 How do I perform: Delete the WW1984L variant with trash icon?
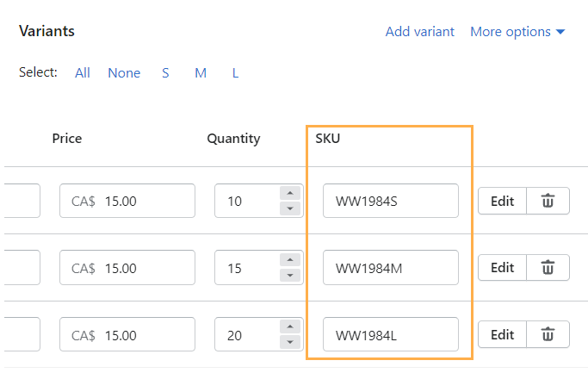coord(548,335)
